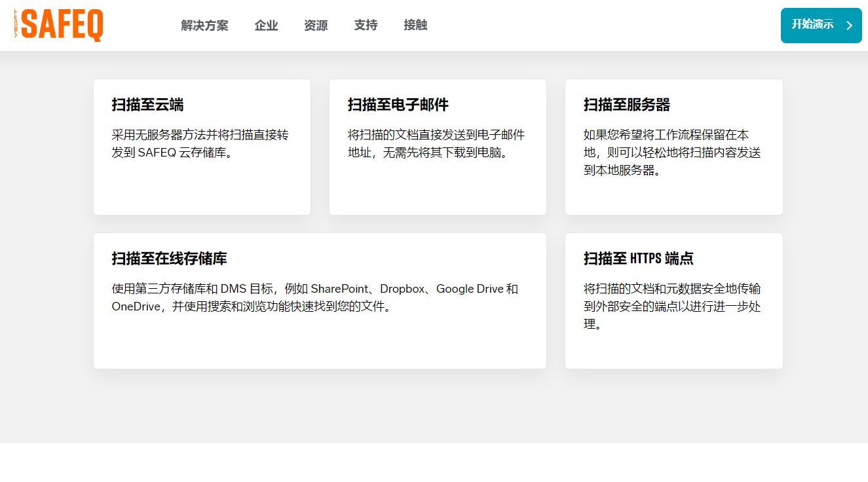Select the 扫描至在线存储库 card heading

click(169, 259)
